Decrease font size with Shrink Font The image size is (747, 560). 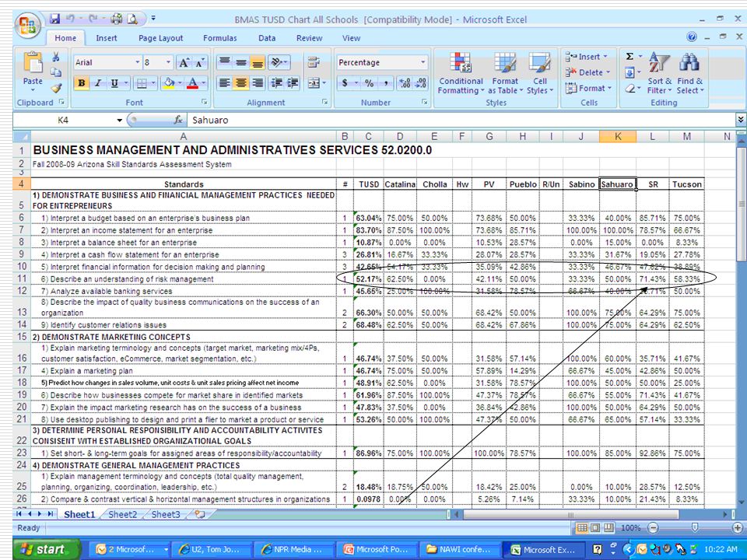[x=200, y=62]
